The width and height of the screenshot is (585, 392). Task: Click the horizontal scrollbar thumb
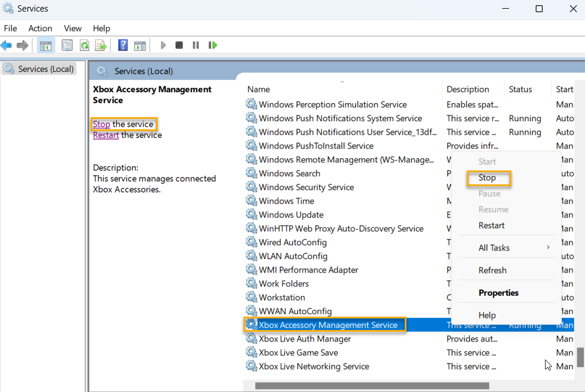pos(372,386)
